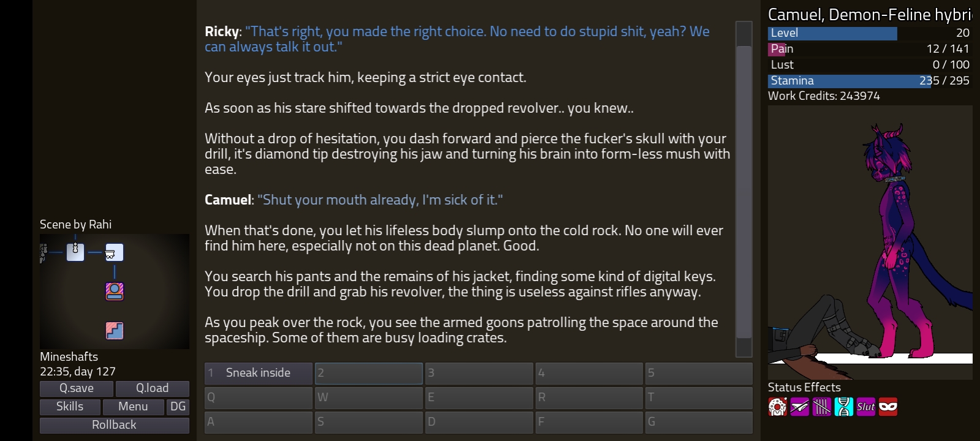The image size is (980, 441).
Task: Click the empty option slot 2
Action: (x=369, y=373)
